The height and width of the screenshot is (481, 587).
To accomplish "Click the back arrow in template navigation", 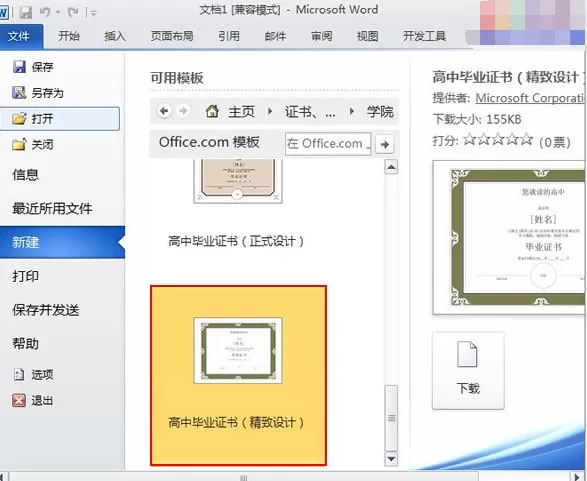I will click(x=164, y=111).
